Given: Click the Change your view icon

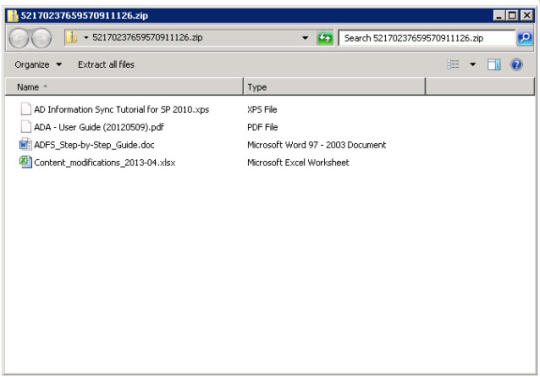Looking at the screenshot, I should pos(453,64).
